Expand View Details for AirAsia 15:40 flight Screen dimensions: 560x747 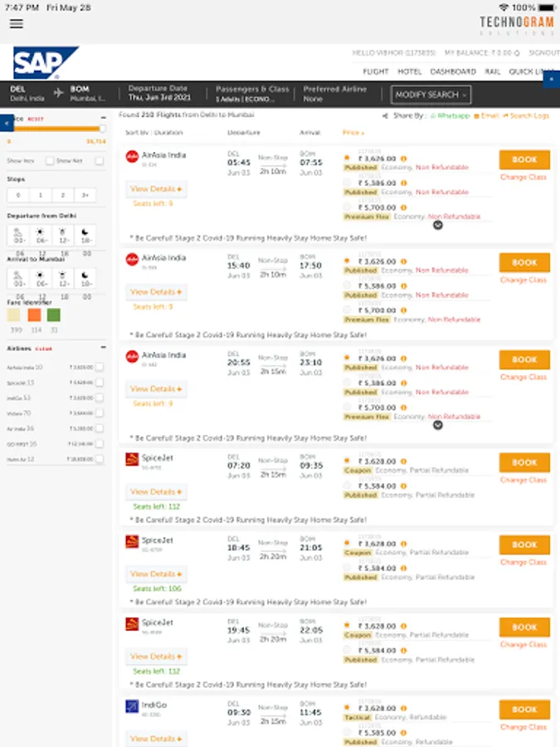[x=156, y=292]
